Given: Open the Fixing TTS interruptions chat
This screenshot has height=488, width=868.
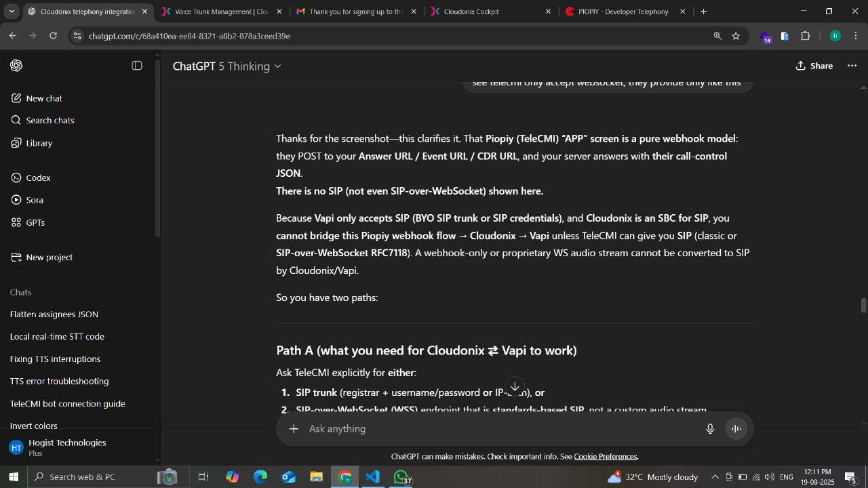Looking at the screenshot, I should point(55,359).
